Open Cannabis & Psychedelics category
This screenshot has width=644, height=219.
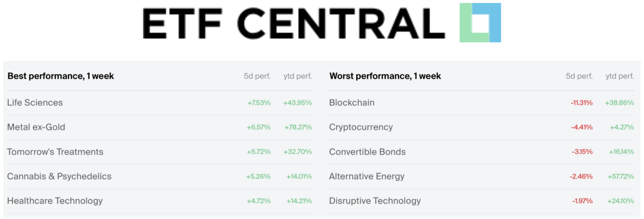click(x=59, y=176)
